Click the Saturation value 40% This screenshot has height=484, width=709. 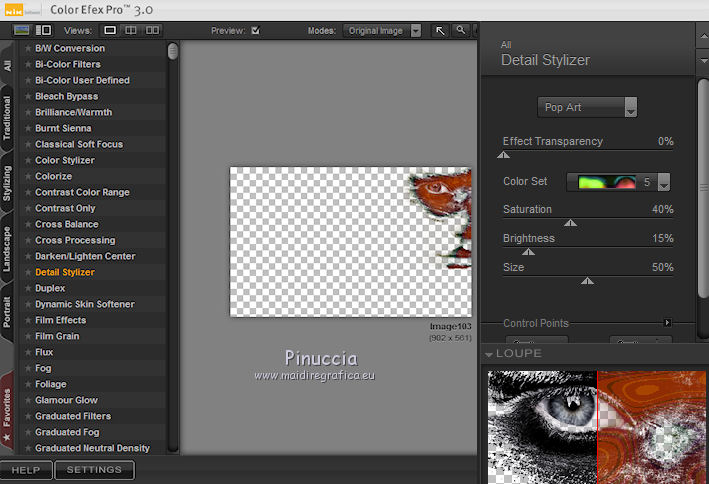[x=662, y=209]
